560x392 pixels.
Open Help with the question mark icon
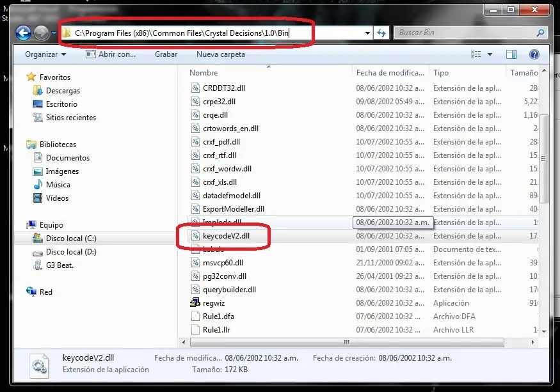pos(534,54)
